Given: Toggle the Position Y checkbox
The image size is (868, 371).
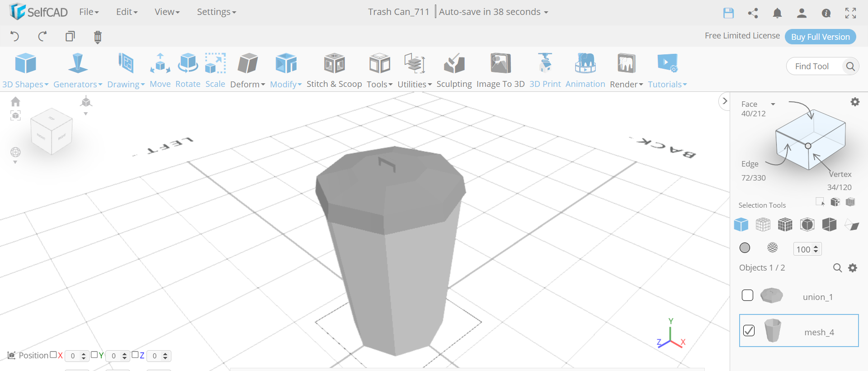Looking at the screenshot, I should point(94,355).
